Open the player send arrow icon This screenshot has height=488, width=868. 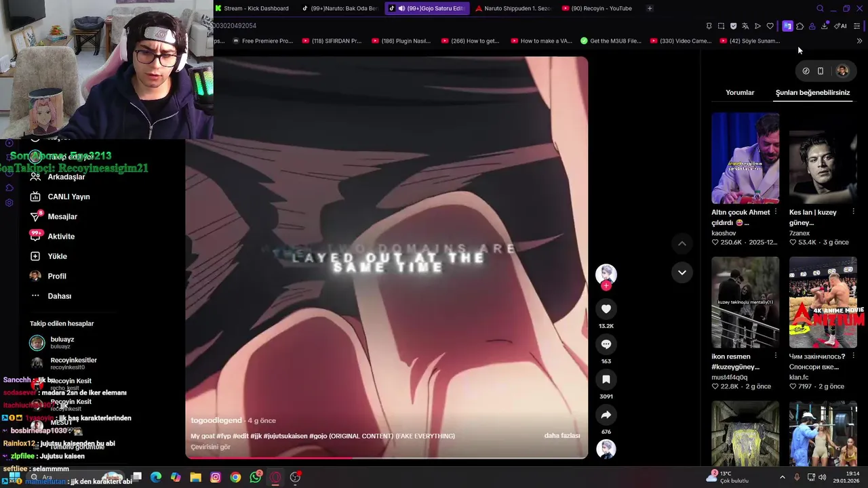click(x=757, y=26)
